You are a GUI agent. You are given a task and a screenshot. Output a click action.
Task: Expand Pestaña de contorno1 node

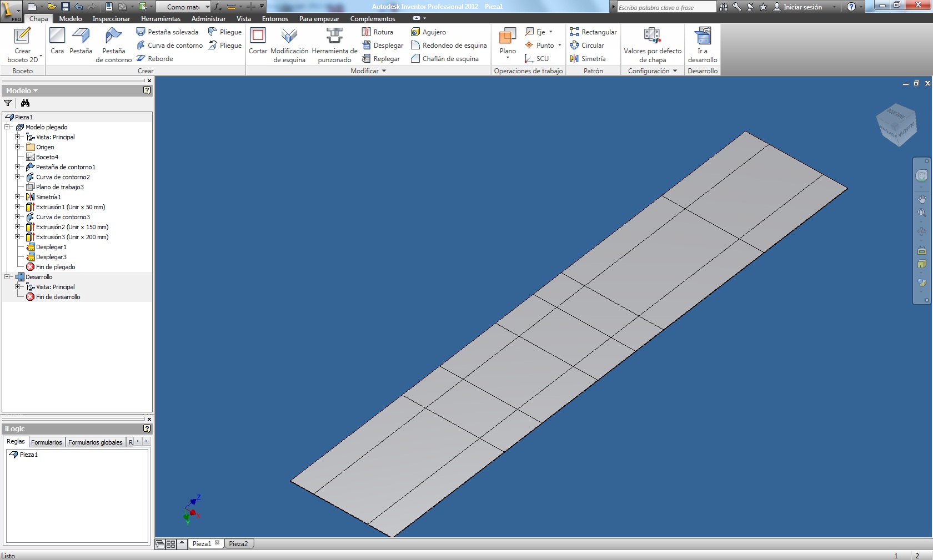[x=18, y=167]
